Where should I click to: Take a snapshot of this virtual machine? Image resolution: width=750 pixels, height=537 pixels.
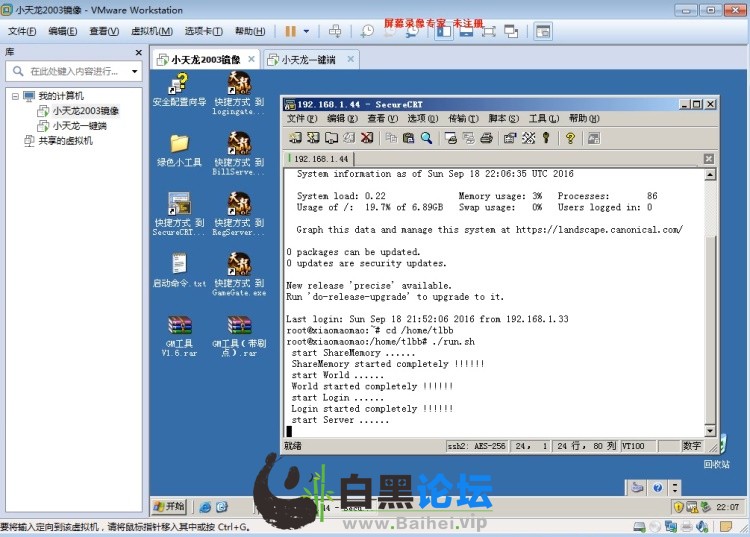(x=367, y=32)
